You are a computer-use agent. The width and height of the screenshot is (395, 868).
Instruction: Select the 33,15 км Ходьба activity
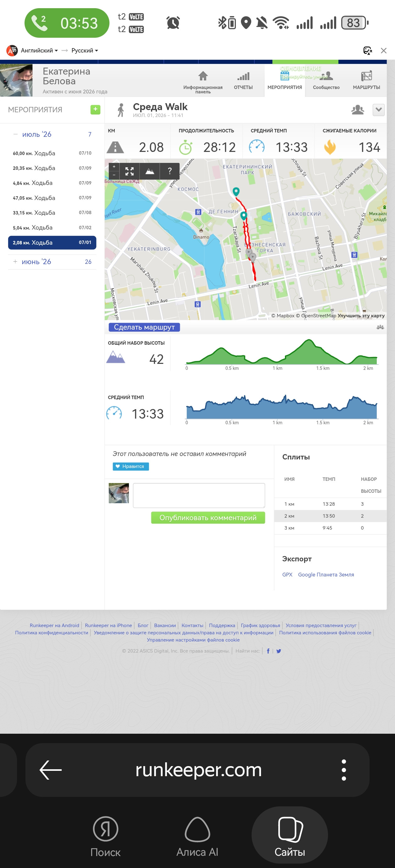pyautogui.click(x=52, y=213)
